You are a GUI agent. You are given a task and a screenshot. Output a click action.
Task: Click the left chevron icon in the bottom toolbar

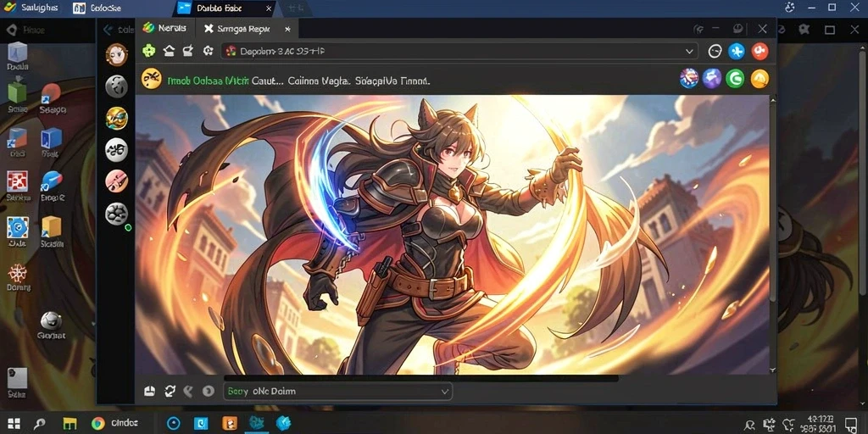[x=188, y=392]
